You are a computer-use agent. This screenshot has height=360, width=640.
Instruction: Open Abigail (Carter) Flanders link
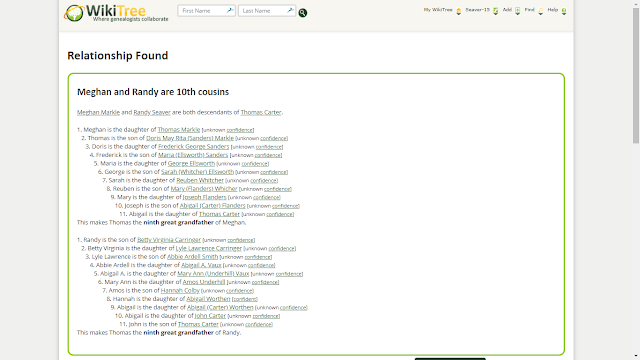(x=213, y=206)
